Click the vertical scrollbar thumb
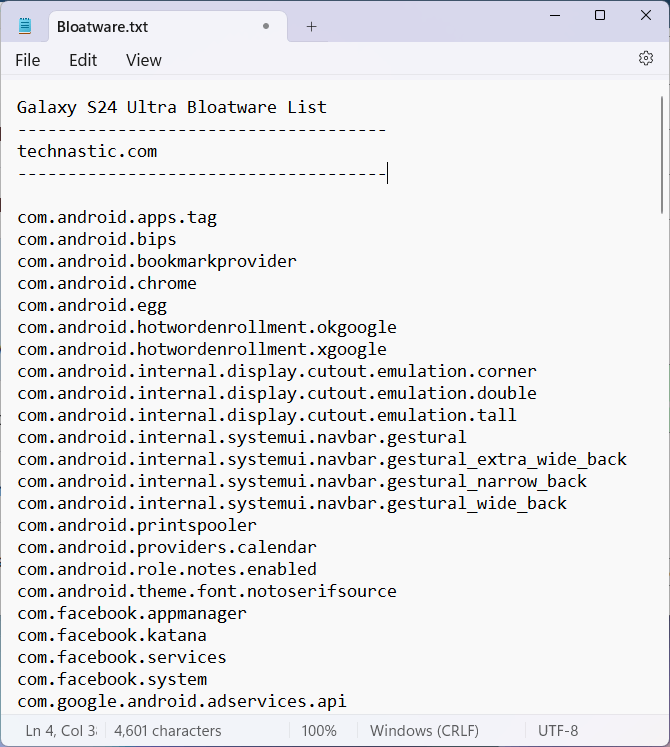This screenshot has width=670, height=747. 662,155
